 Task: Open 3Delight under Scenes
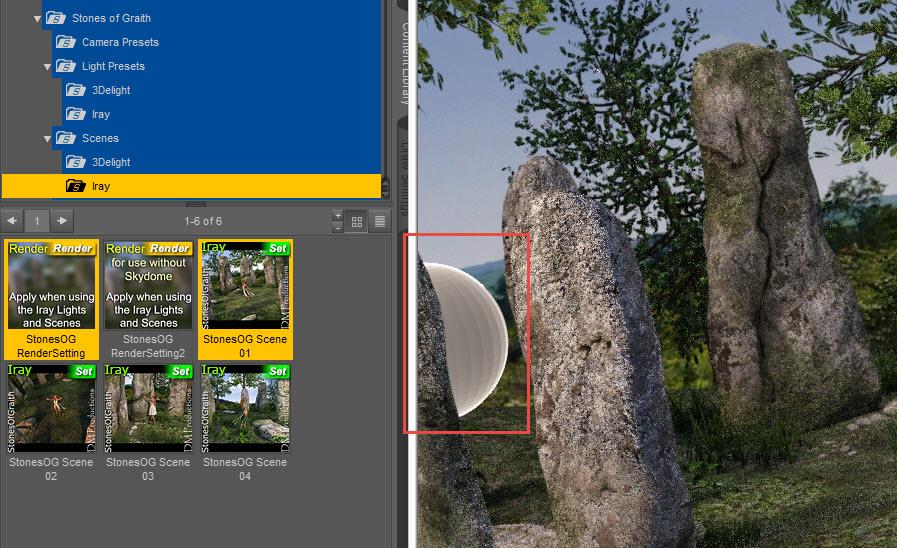click(x=111, y=162)
